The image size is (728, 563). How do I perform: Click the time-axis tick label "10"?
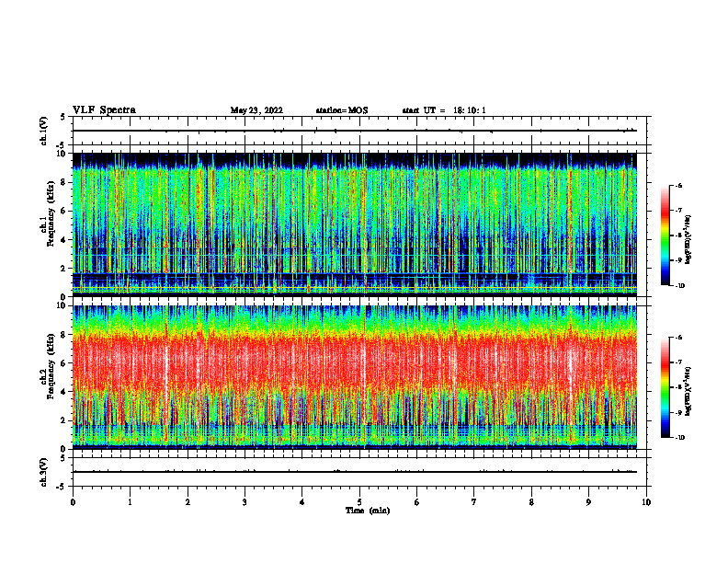click(646, 502)
